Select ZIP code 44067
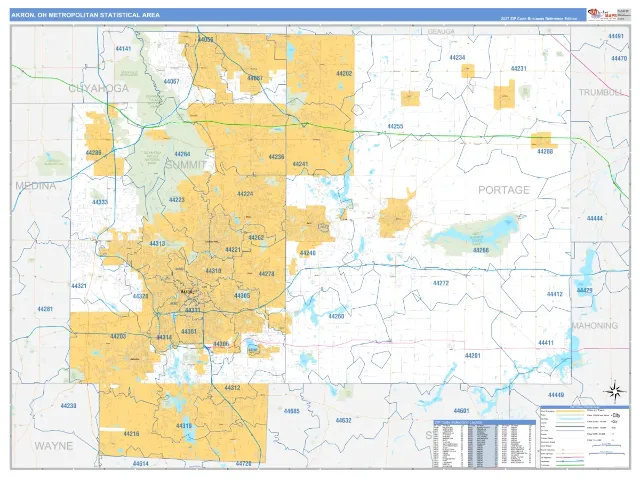The width and height of the screenshot is (640, 480). tap(171, 82)
